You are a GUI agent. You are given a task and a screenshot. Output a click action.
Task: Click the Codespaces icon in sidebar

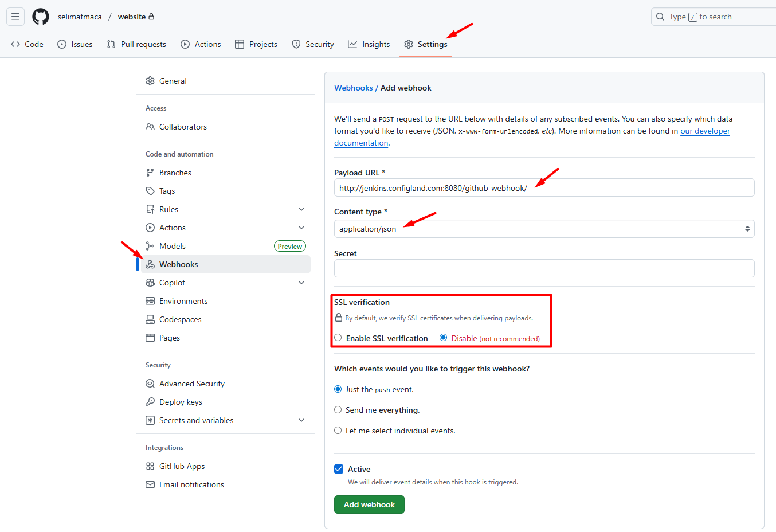click(x=150, y=319)
